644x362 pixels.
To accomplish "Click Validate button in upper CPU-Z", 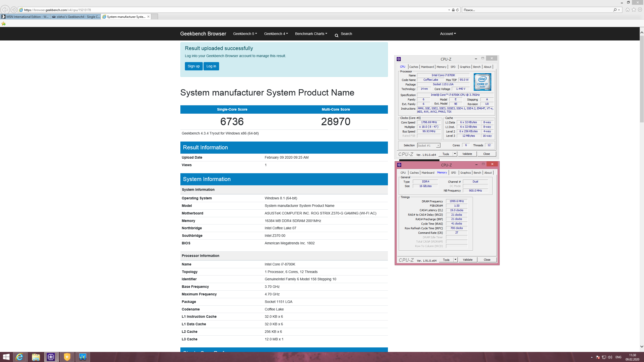I will pyautogui.click(x=467, y=154).
